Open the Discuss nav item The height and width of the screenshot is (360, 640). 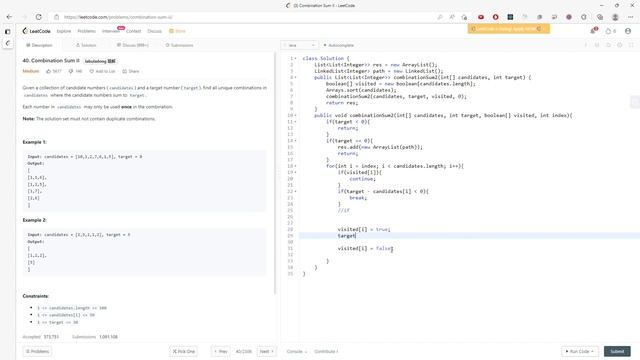coord(154,31)
